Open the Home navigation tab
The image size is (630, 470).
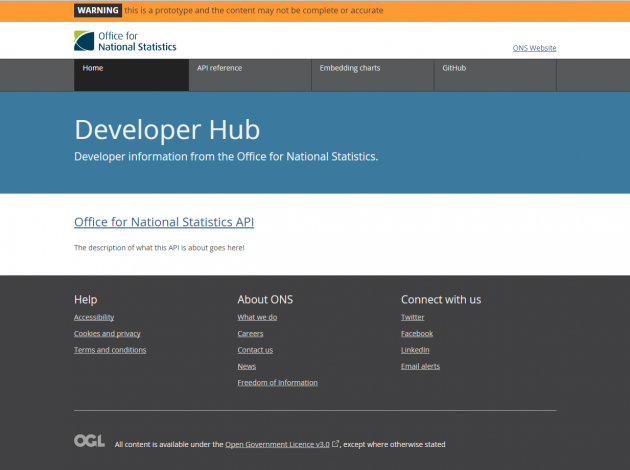click(131, 75)
